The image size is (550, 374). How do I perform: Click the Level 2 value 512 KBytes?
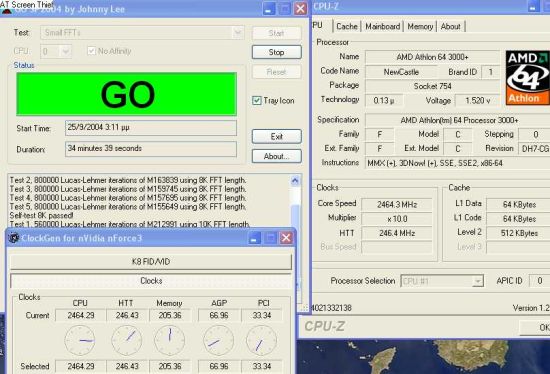point(519,233)
